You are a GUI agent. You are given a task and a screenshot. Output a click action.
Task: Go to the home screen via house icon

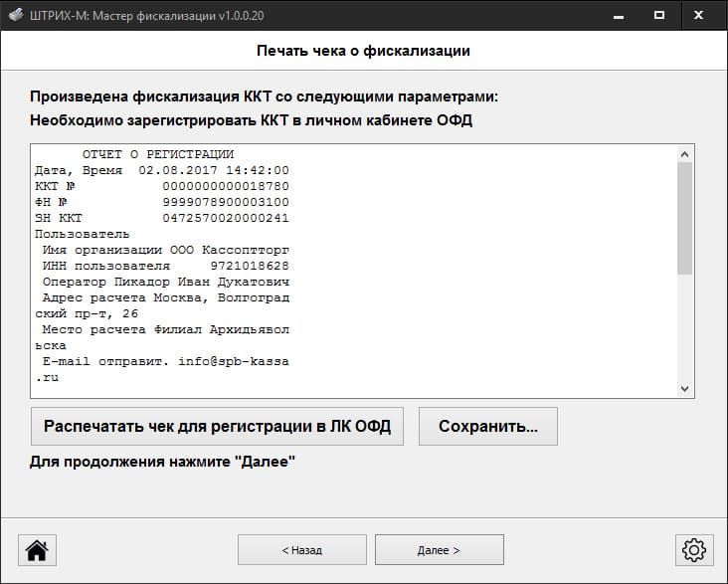pyautogui.click(x=37, y=550)
